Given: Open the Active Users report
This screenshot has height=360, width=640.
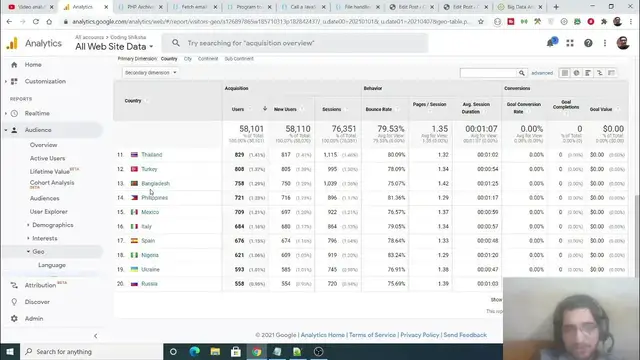Looking at the screenshot, I should [47, 158].
